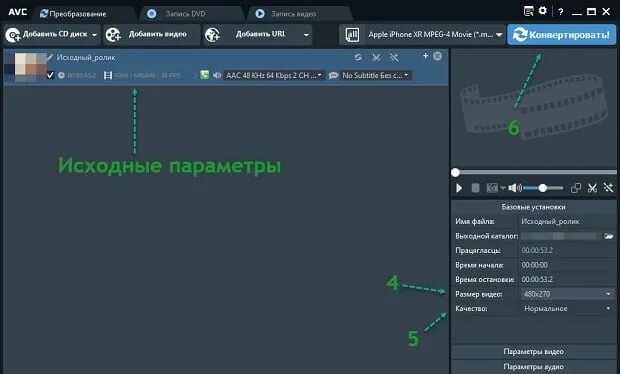Open the Качество Нормальное dropdown
The width and height of the screenshot is (620, 374).
(x=567, y=308)
